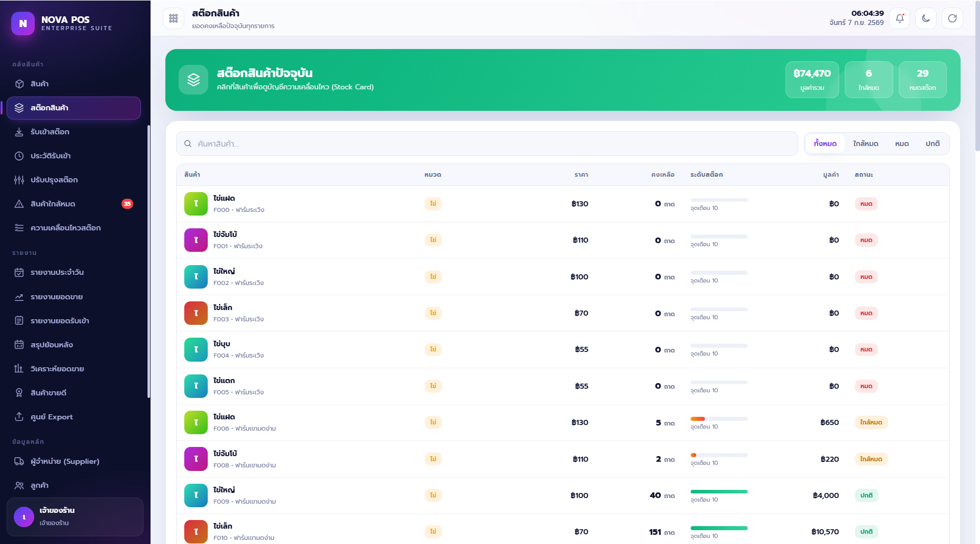This screenshot has width=980, height=544.
Task: Switch to ทั้งหมด filter tab
Action: click(825, 144)
